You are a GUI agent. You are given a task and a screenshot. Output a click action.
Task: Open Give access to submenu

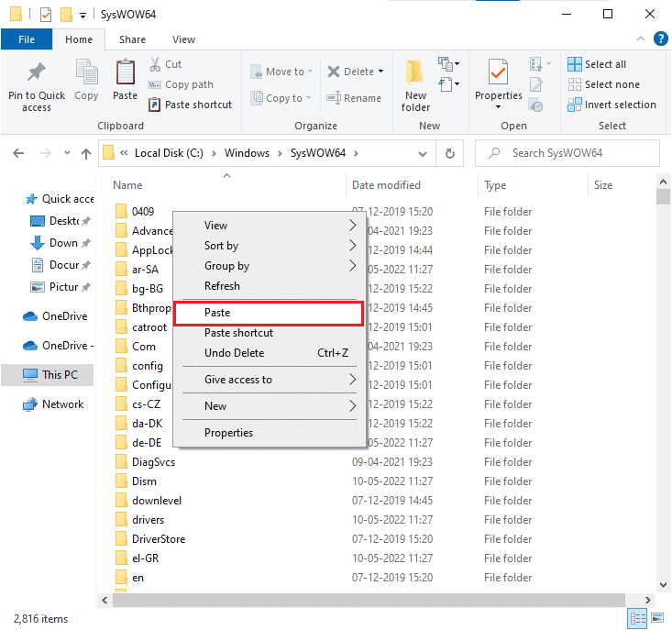pyautogui.click(x=269, y=380)
